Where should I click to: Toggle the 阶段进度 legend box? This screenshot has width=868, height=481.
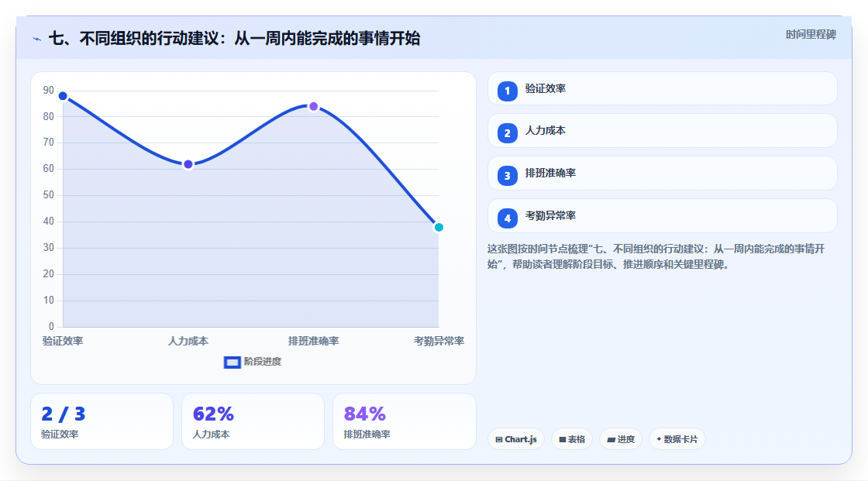click(x=232, y=362)
